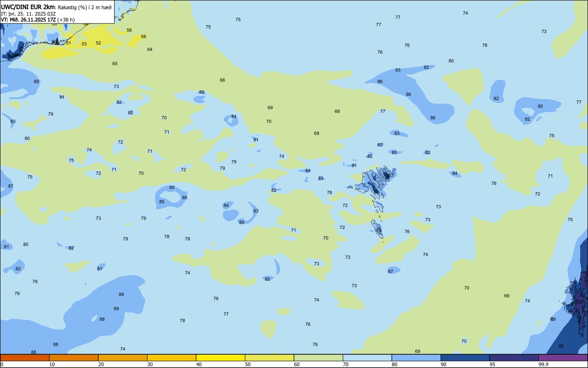
Task: Select the 95–99.9% navy legend swatch
Action: click(514, 357)
